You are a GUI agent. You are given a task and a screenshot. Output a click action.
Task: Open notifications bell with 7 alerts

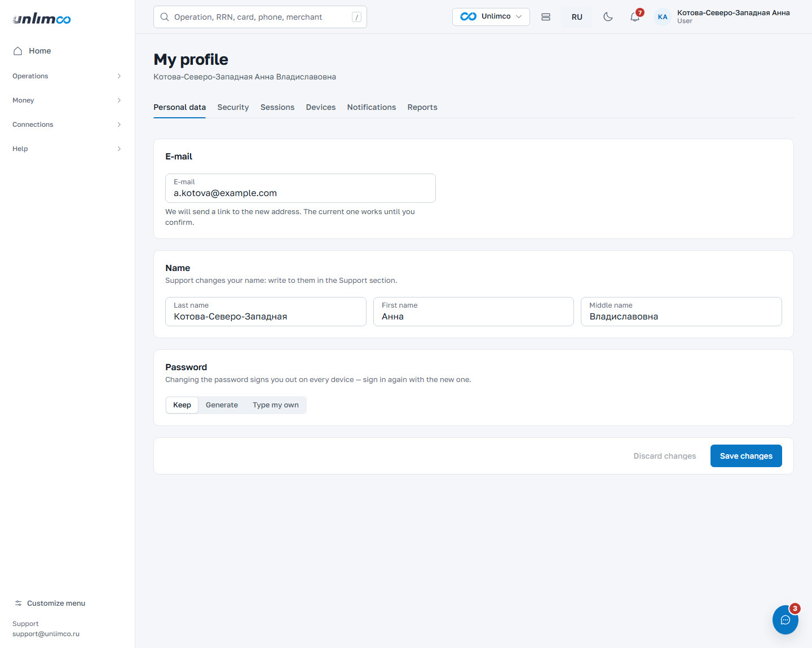(636, 16)
